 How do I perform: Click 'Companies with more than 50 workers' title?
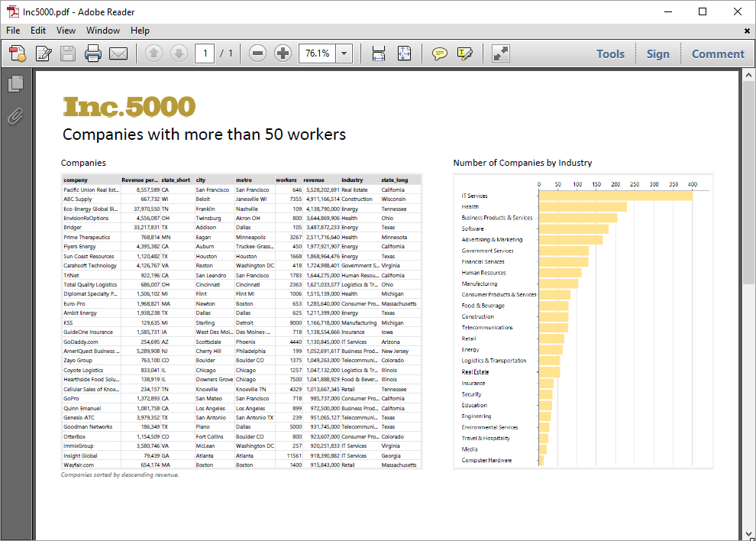[204, 134]
